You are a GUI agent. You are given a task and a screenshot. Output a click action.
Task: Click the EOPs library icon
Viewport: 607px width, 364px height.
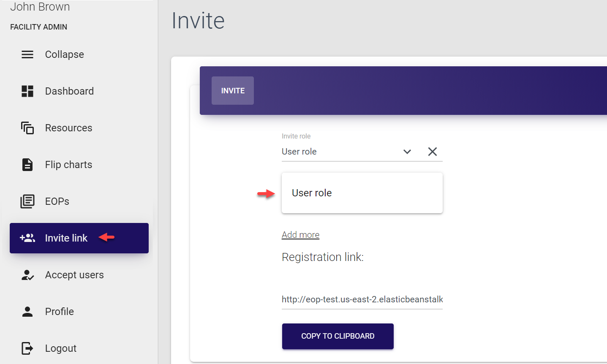click(27, 201)
